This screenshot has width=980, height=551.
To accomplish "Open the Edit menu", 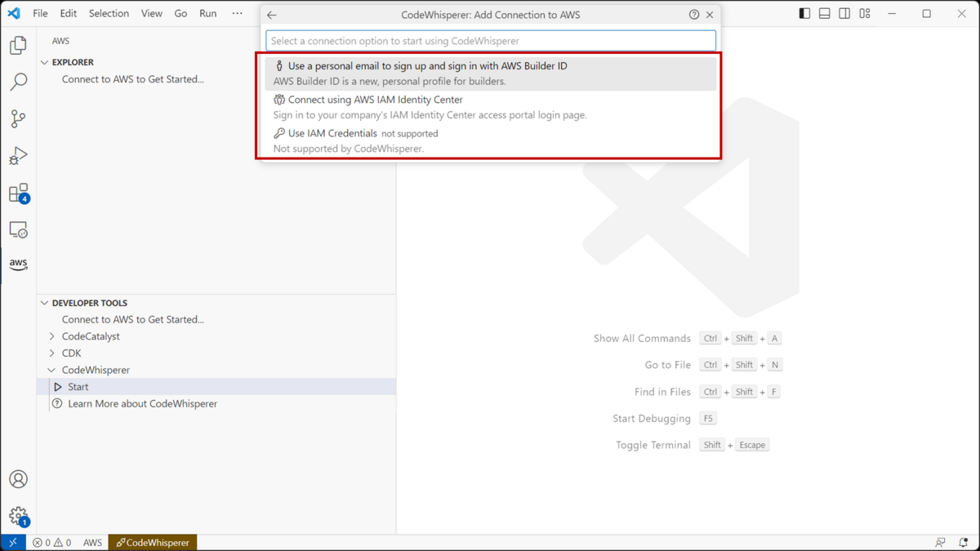I will [69, 13].
